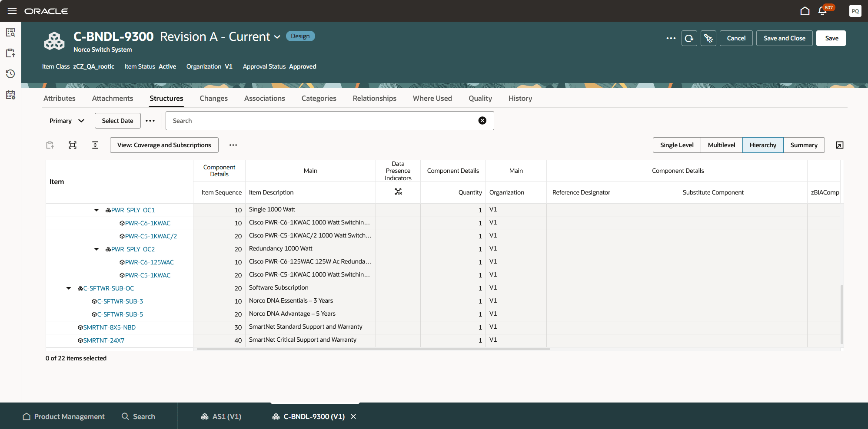Click the focus frame icon in table toolbar
Viewport: 868px width, 429px height.
coord(73,145)
